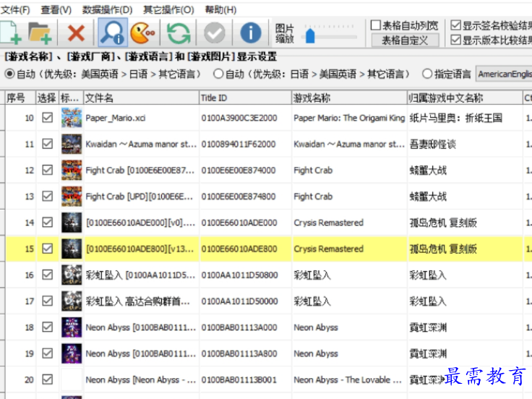Select Title ID 0100A3900C3E2000

tap(239, 118)
